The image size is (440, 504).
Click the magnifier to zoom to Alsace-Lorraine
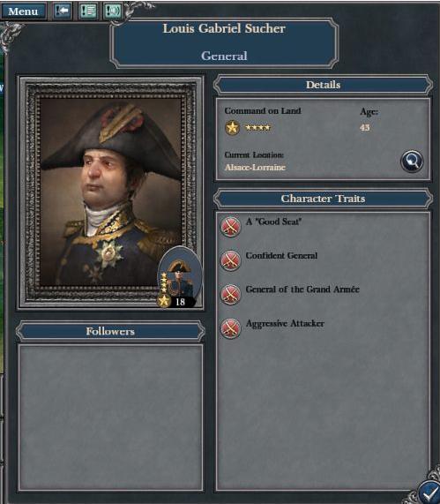point(412,161)
